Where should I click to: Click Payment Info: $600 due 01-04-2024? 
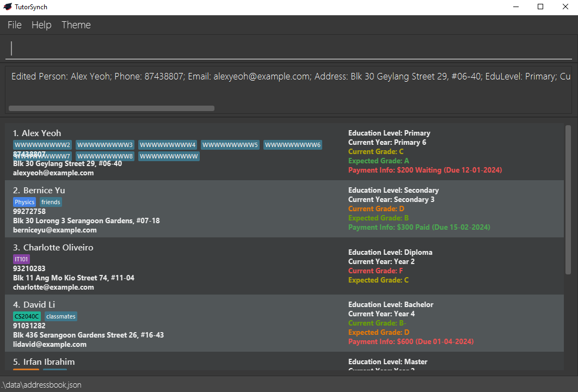[411, 341]
